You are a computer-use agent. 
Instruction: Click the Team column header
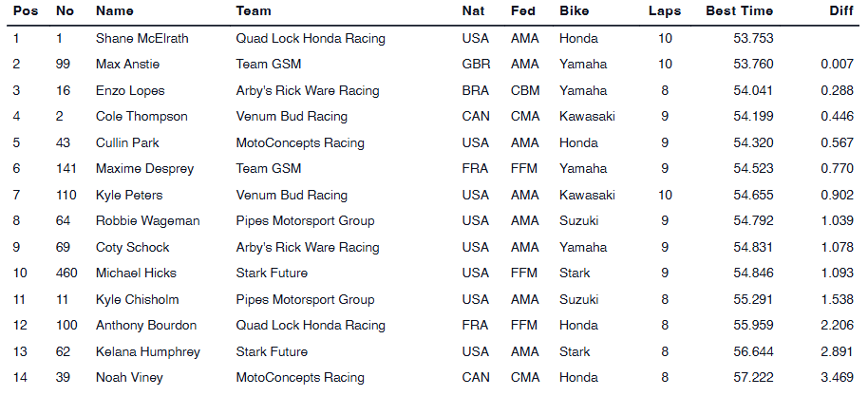(254, 11)
